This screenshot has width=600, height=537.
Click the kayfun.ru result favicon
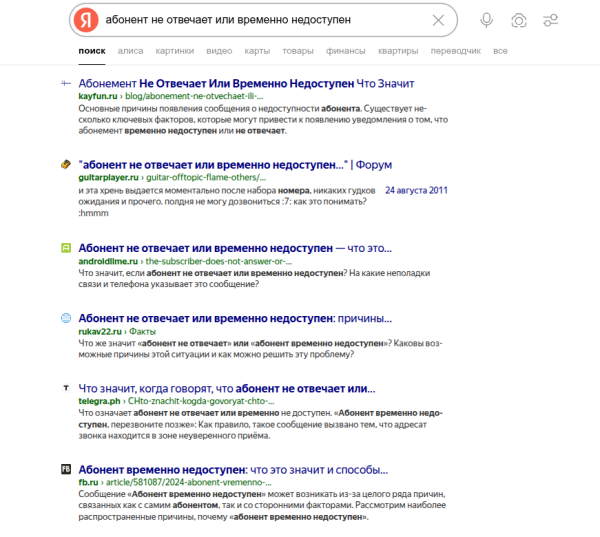pyautogui.click(x=66, y=83)
